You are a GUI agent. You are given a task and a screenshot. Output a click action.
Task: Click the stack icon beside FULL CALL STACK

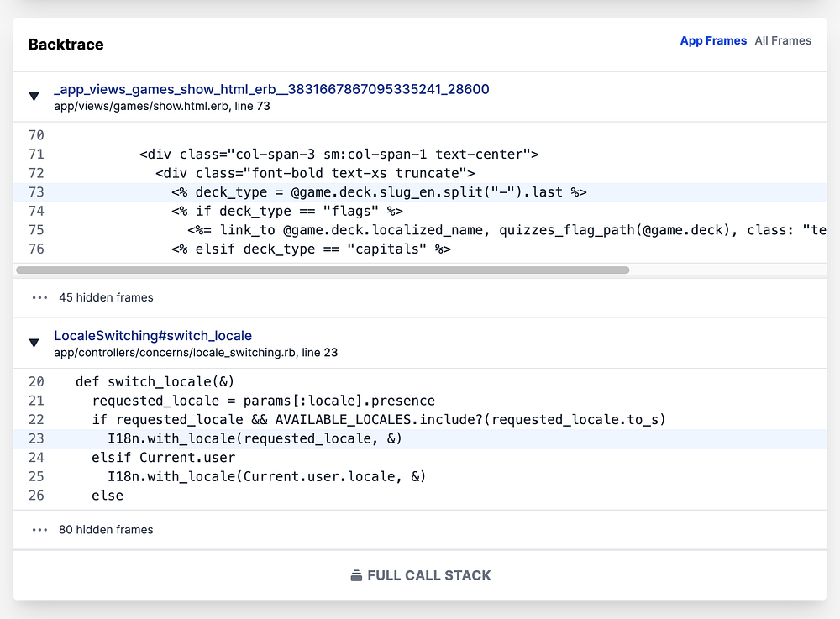(356, 575)
